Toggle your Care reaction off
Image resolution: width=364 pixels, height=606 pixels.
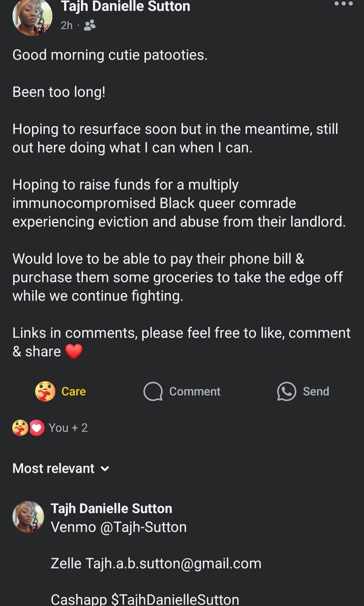tap(61, 391)
